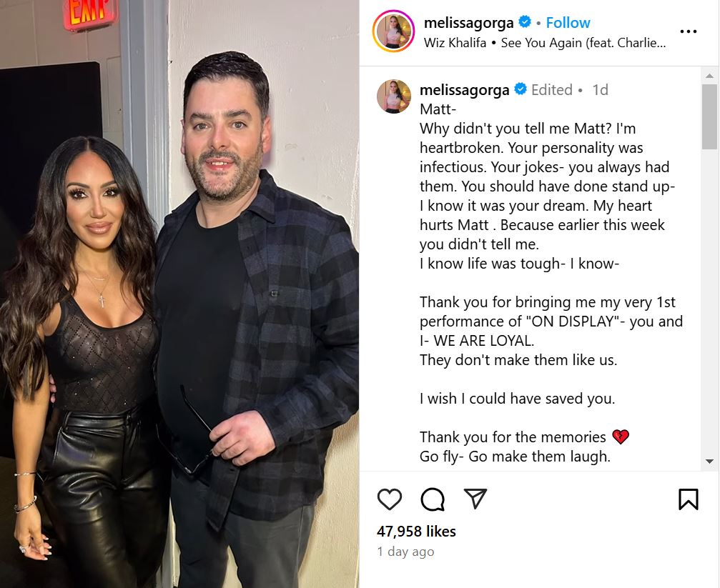Screen dimensions: 720x588
Task: Click the scrollbar up arrow in caption panel
Action: [x=709, y=76]
